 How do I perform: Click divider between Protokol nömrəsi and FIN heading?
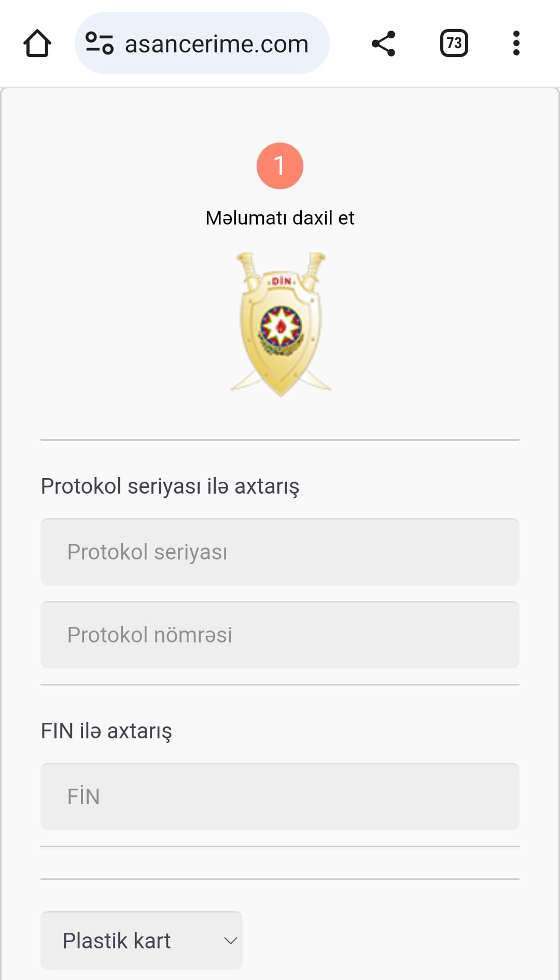[x=280, y=684]
